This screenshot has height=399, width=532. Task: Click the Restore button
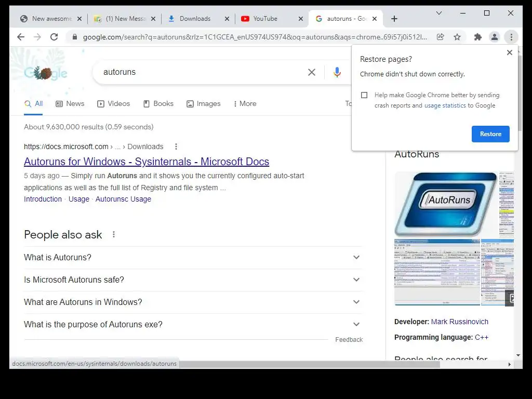pos(490,134)
